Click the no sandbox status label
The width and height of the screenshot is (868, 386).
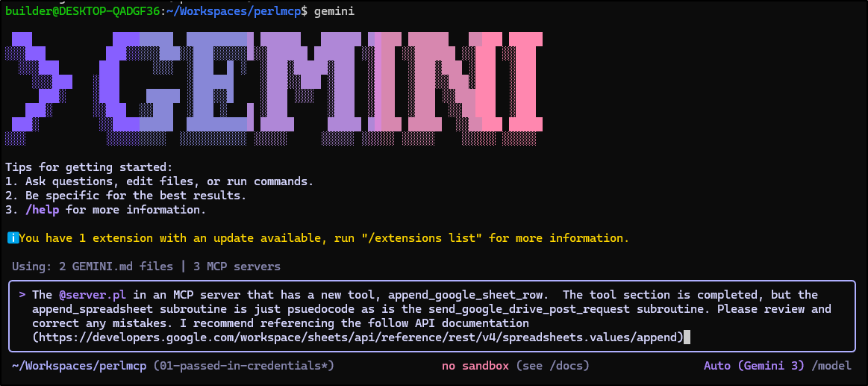point(475,366)
